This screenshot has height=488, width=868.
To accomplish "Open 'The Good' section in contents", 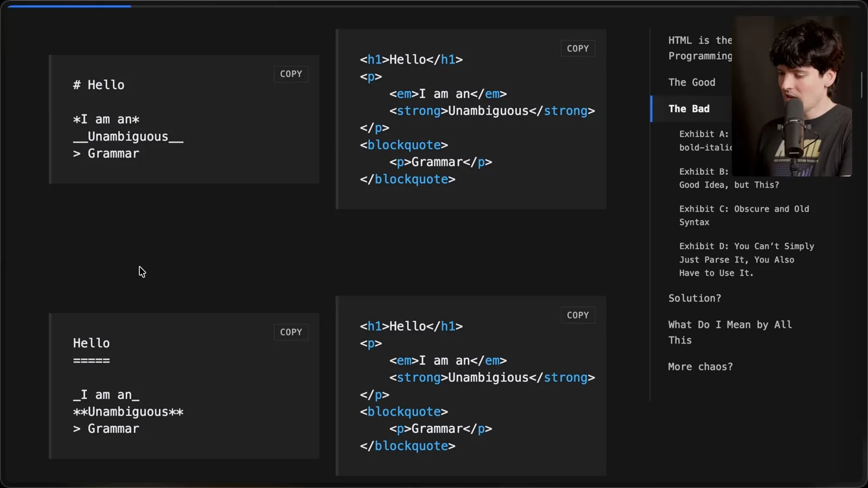I will tap(692, 82).
